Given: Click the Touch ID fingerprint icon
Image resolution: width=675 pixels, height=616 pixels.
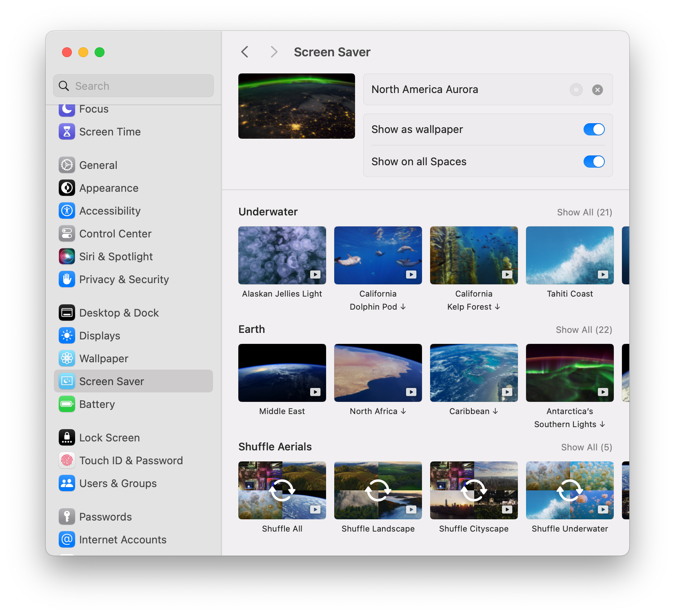Looking at the screenshot, I should point(67,461).
